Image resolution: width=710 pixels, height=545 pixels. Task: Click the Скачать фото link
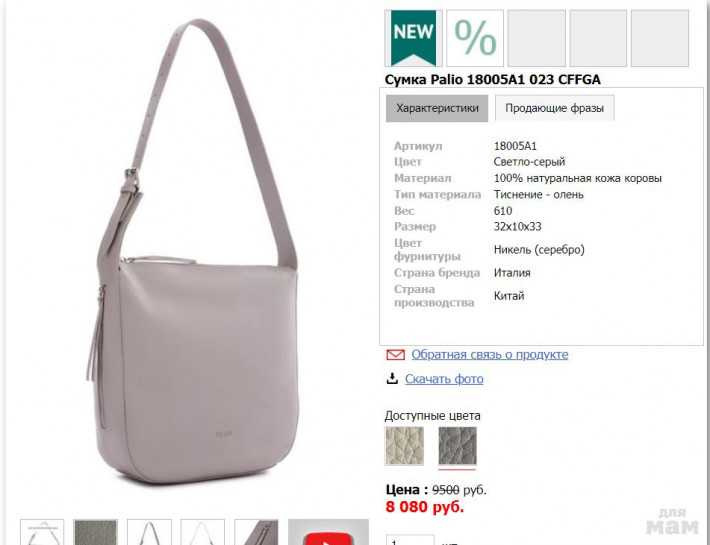click(x=444, y=379)
